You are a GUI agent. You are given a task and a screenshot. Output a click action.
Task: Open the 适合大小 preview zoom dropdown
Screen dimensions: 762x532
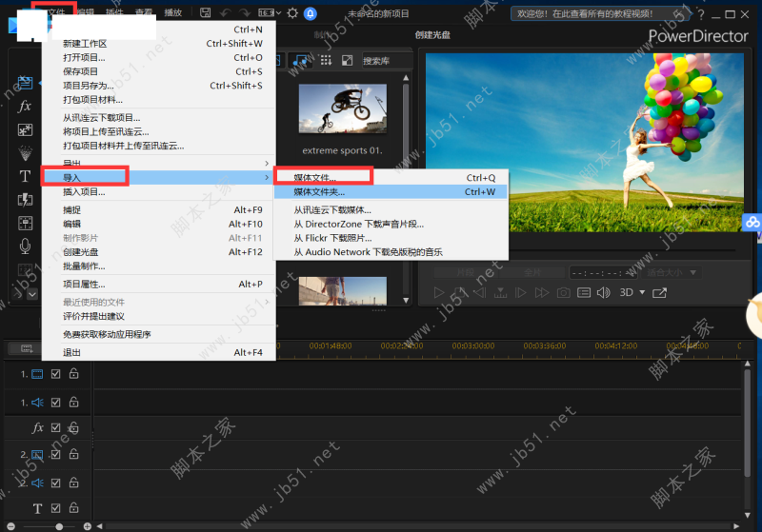[672, 272]
